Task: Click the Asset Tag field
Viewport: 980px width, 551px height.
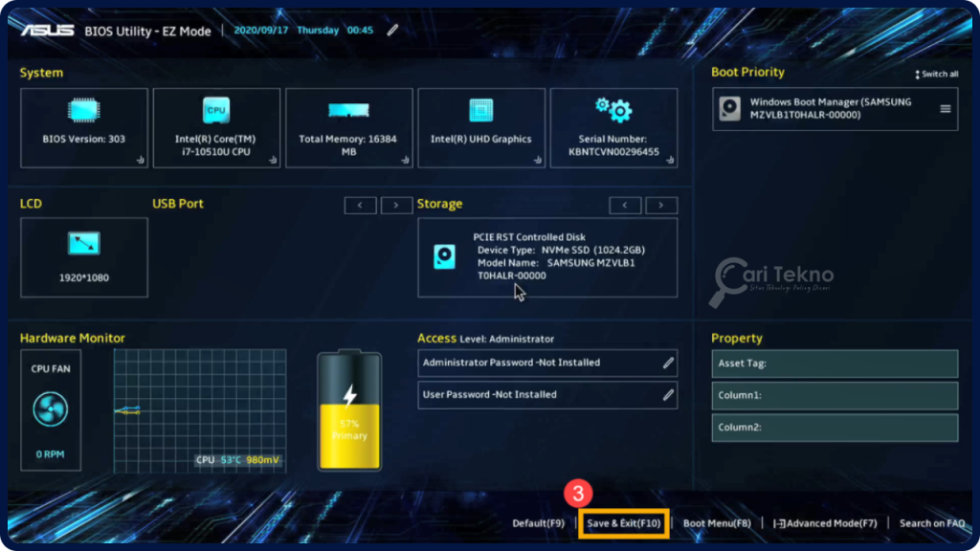Action: click(x=835, y=364)
